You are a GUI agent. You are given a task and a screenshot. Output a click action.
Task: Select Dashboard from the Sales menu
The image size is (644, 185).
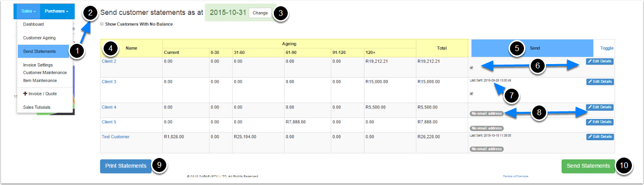point(33,24)
